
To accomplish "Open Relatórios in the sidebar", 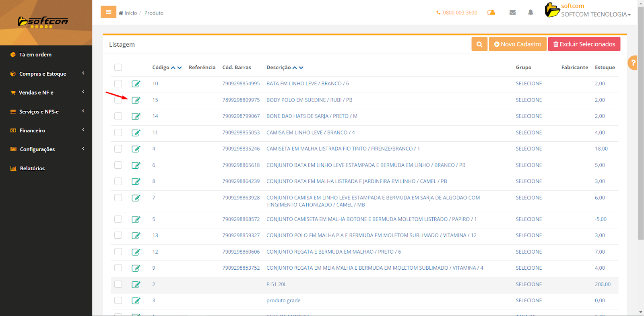I will pos(32,168).
